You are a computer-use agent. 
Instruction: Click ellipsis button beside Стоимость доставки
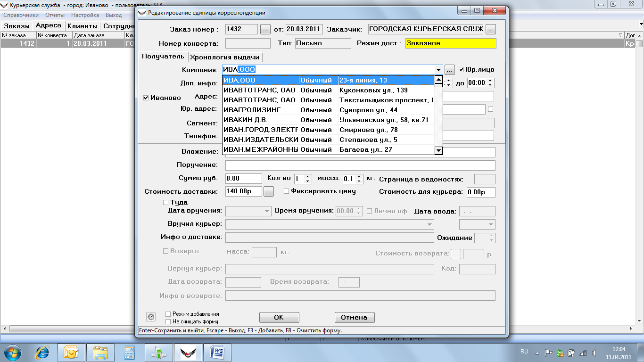click(x=269, y=192)
